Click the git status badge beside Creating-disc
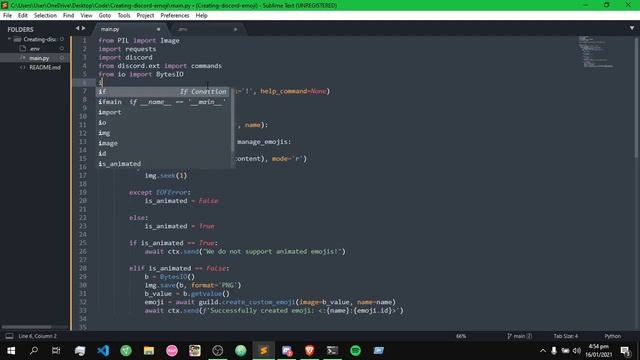Viewport: 640px width, 360px height. 62,39
